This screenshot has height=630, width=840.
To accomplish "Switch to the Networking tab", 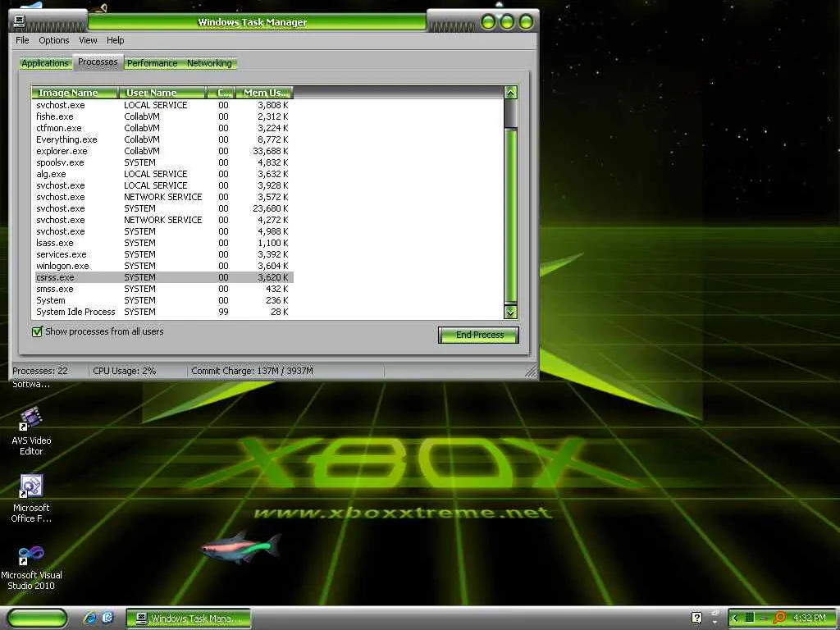I will [209, 63].
